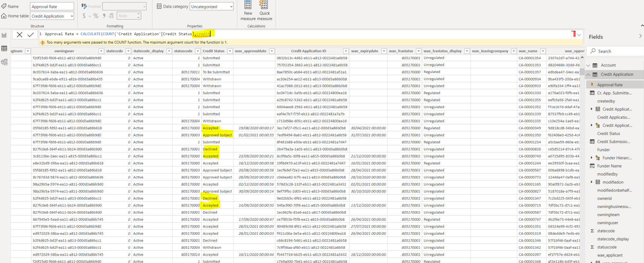Commit the formula with the checkmark icon
The height and width of the screenshot is (263, 644).
[x=31, y=34]
